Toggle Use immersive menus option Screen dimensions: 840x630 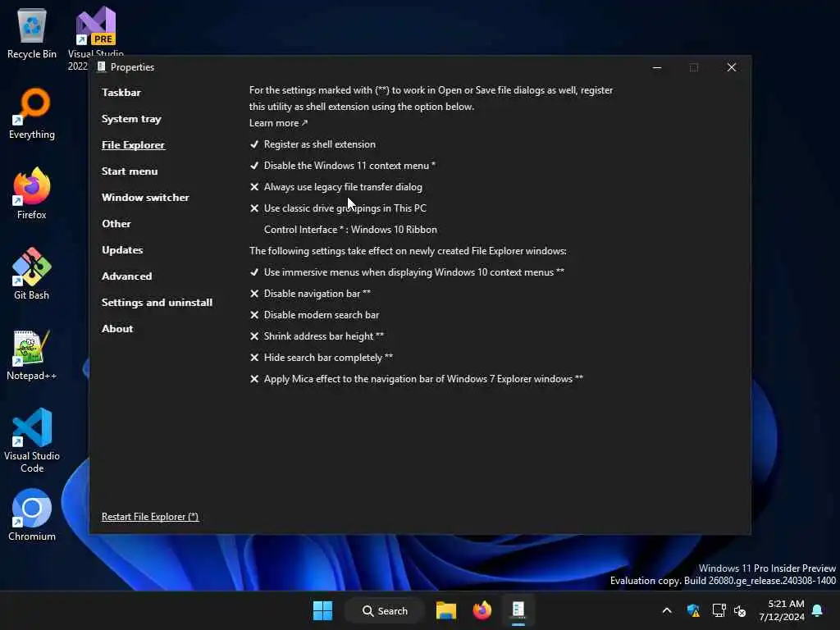(407, 272)
